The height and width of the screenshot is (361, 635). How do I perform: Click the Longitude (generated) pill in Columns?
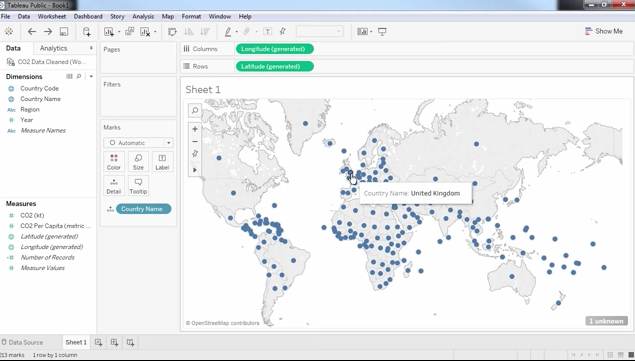coord(275,49)
